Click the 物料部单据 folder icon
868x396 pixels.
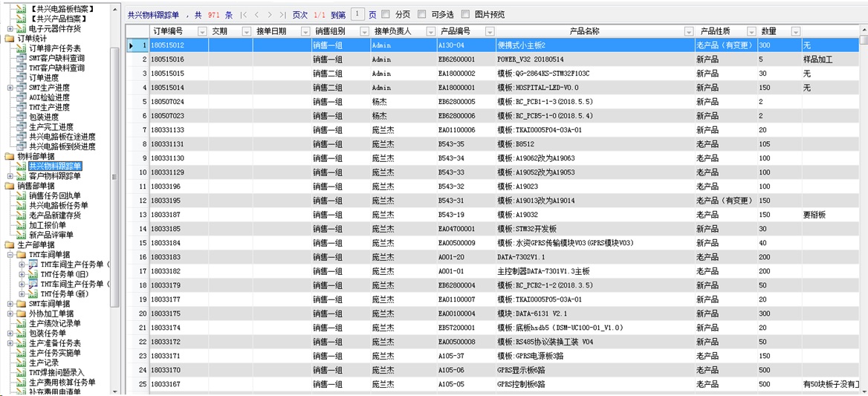pyautogui.click(x=10, y=156)
